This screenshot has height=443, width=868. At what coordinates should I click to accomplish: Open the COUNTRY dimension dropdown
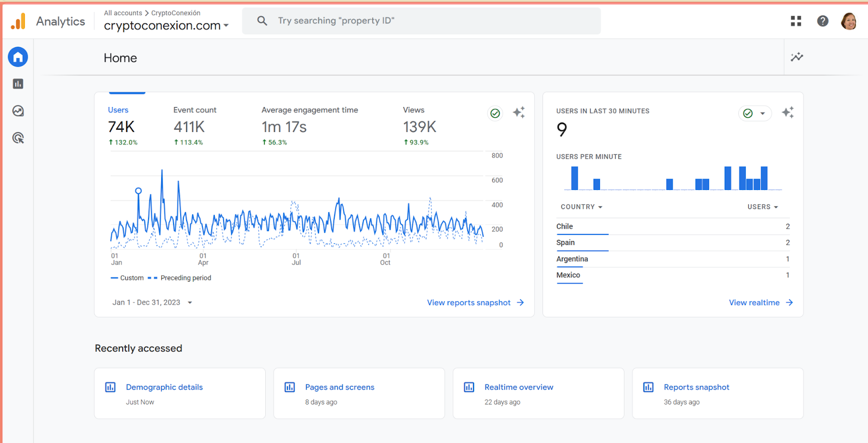tap(582, 207)
